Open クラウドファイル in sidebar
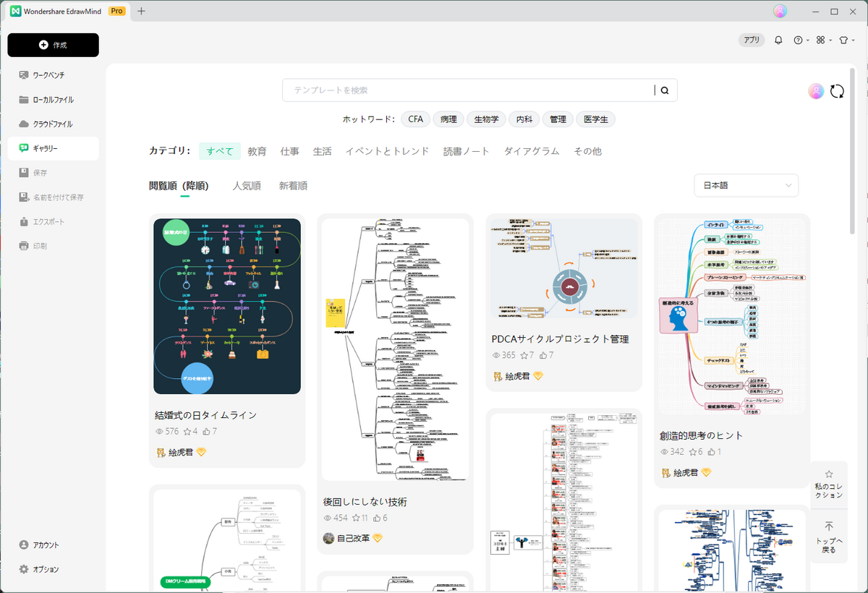 (53, 124)
